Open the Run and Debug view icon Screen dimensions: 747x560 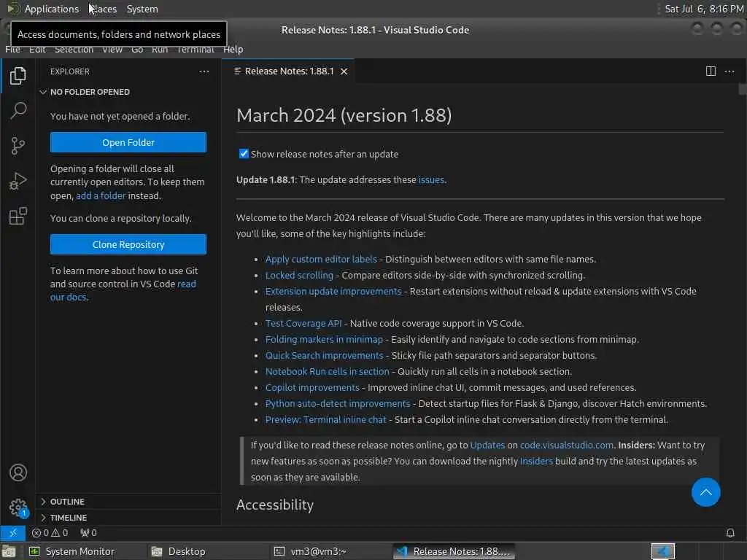coord(18,181)
